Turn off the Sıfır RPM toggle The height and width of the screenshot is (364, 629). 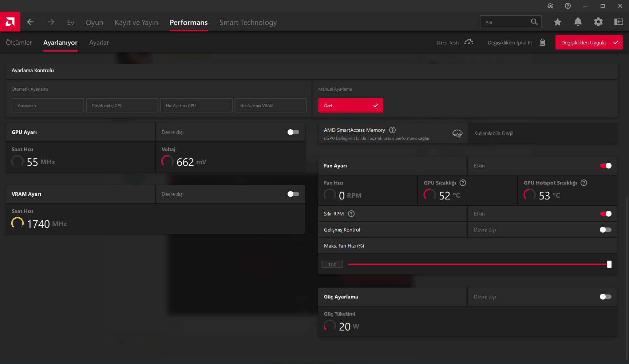pos(606,214)
